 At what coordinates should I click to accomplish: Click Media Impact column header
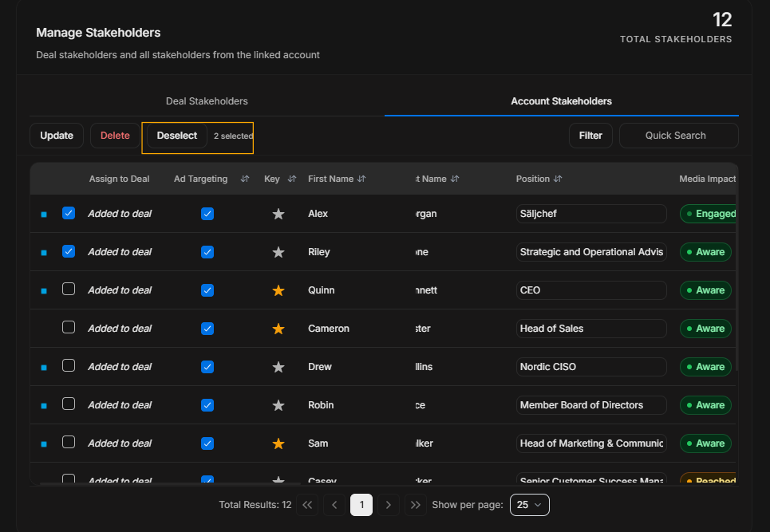point(707,179)
